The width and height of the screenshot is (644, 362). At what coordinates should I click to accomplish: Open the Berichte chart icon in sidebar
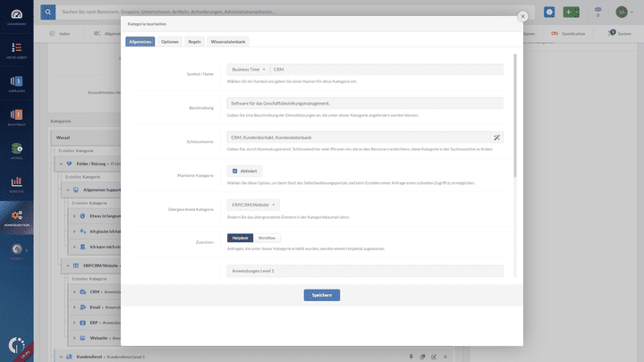tap(16, 183)
